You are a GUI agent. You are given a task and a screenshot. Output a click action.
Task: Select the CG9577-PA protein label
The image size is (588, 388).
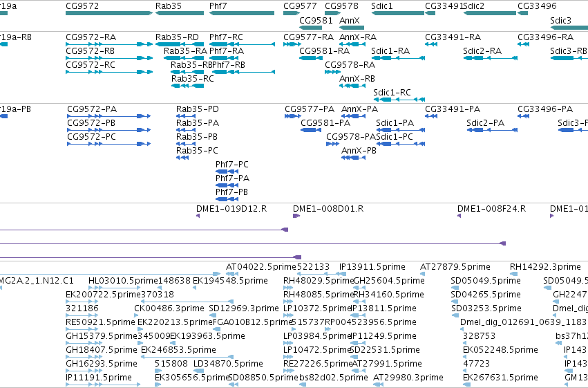(310, 109)
